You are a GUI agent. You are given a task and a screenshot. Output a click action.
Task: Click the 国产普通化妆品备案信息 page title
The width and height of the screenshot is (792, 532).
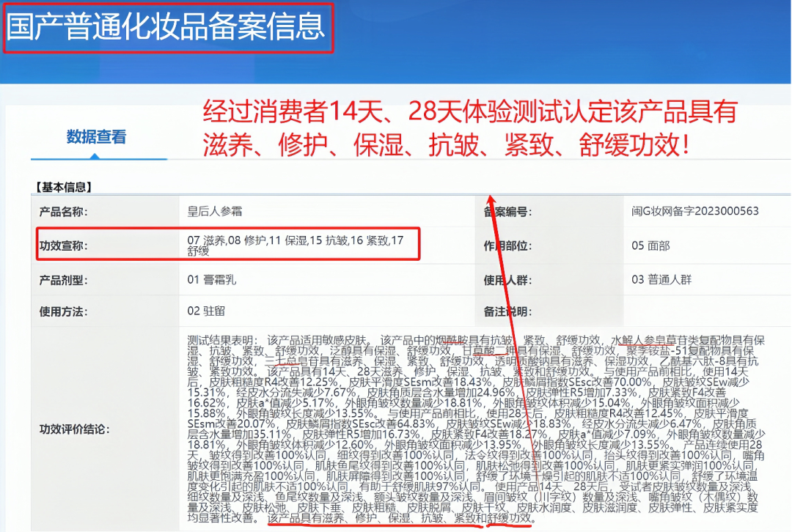(x=166, y=26)
